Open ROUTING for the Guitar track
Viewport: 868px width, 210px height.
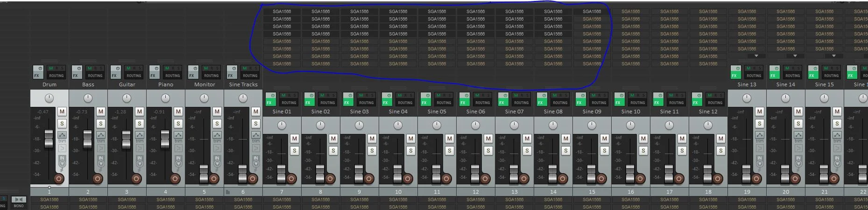click(x=134, y=75)
